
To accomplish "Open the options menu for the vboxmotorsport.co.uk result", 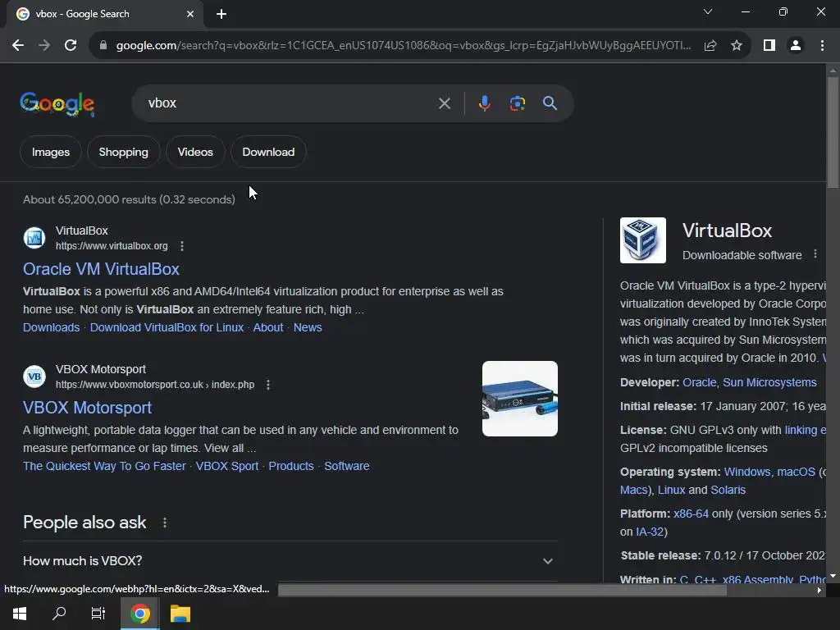I will tap(268, 385).
